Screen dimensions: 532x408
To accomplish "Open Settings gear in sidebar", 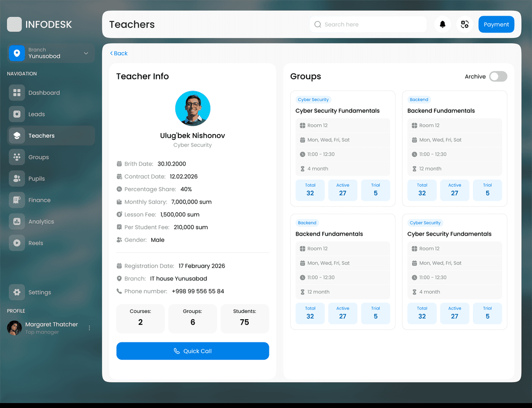I will tap(17, 292).
